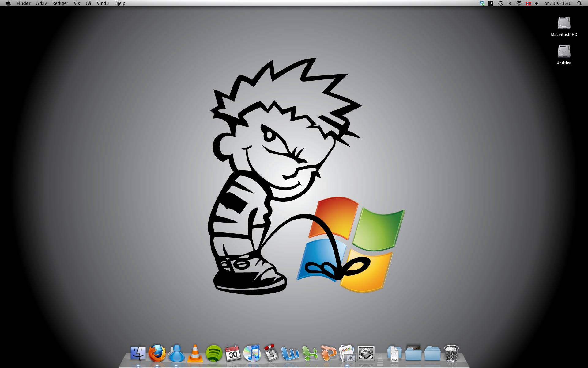Click the clock showing on. 00.33.40
Viewport: 588px width, 368px height.
(558, 3)
